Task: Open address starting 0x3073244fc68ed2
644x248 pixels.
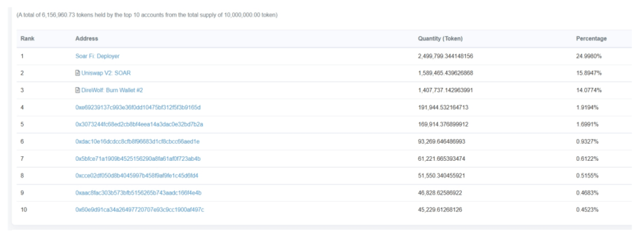Action: tap(139, 124)
